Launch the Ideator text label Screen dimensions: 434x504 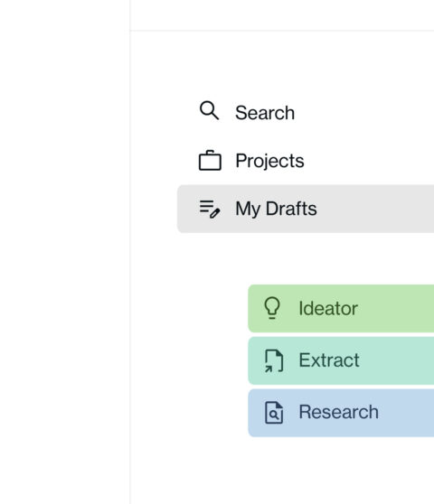tap(328, 308)
